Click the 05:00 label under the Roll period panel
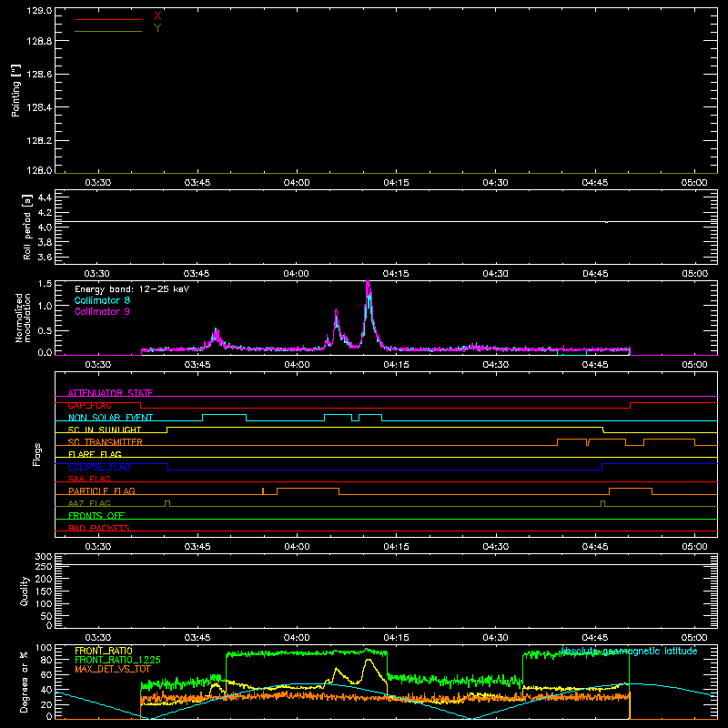728x728 pixels. (694, 274)
